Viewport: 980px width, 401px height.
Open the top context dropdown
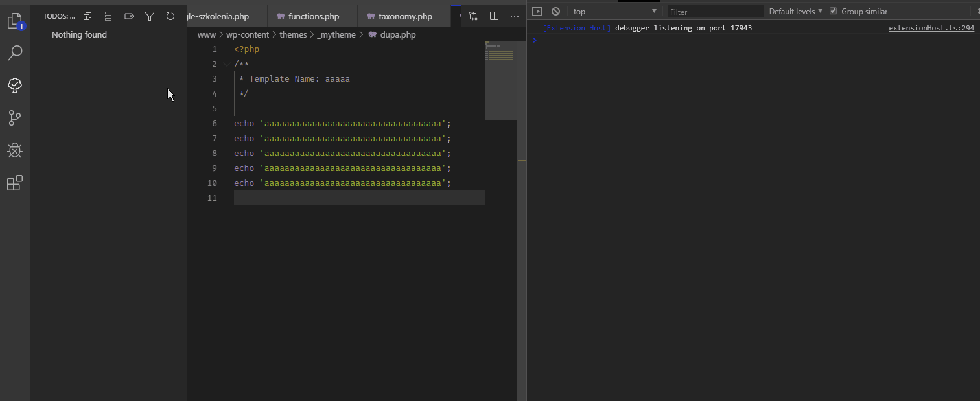614,12
